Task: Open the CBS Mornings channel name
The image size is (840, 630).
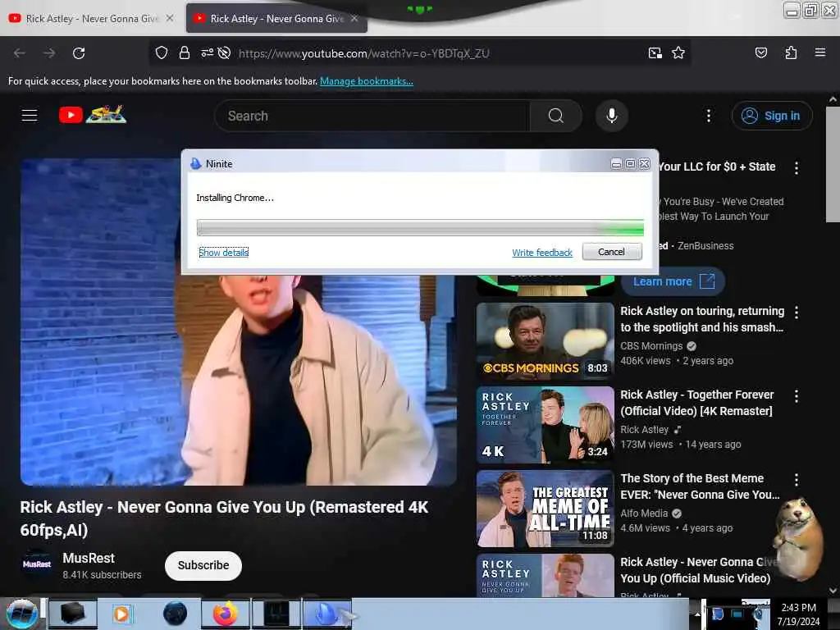Action: click(651, 346)
